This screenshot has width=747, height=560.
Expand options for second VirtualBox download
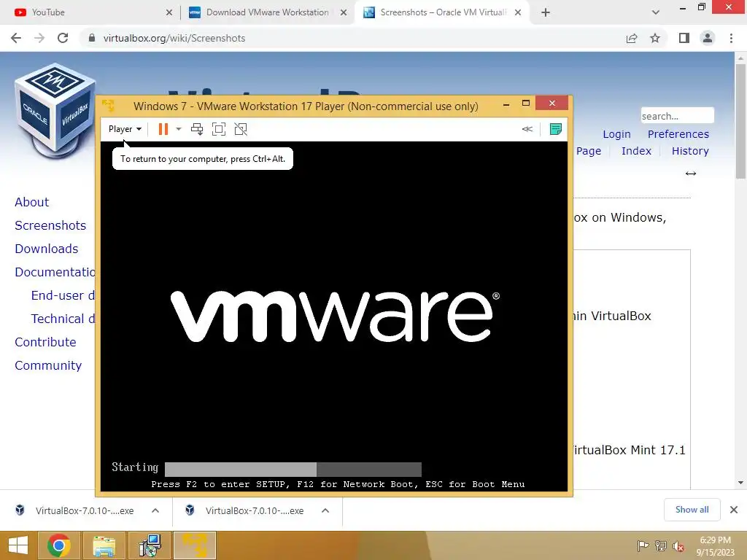click(x=325, y=510)
